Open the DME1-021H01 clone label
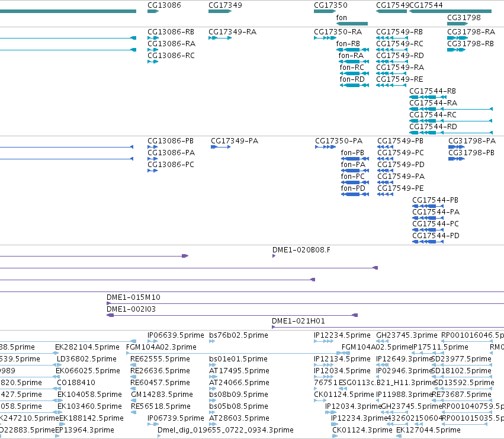The image size is (504, 439). click(x=298, y=321)
